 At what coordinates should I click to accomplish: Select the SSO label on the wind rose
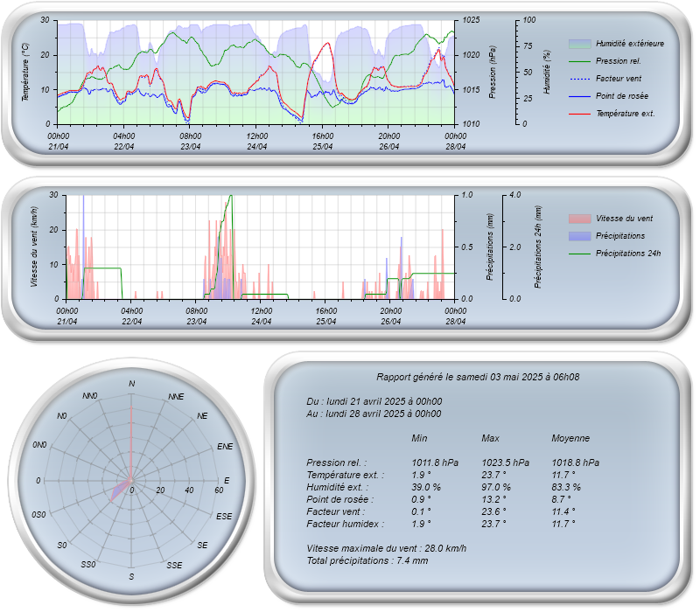[88, 565]
